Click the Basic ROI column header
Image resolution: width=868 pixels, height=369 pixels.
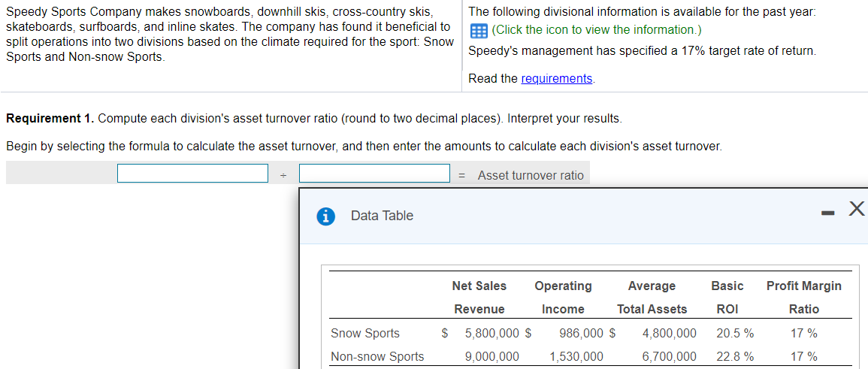click(x=727, y=298)
